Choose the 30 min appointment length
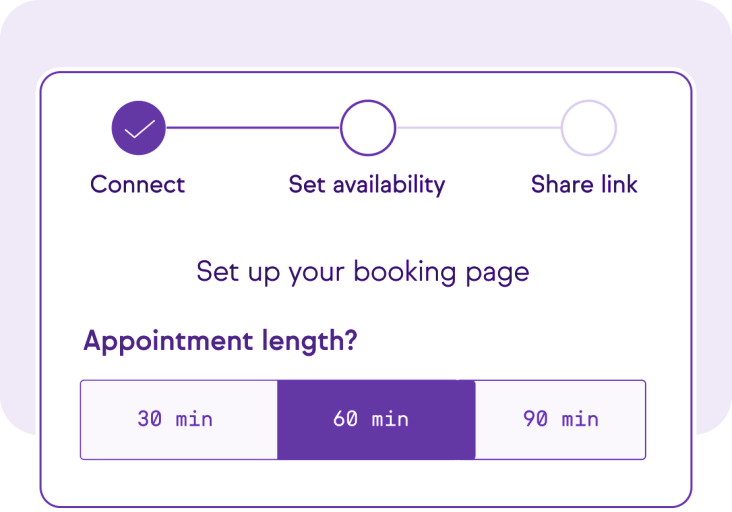This screenshot has height=512, width=732. click(179, 420)
